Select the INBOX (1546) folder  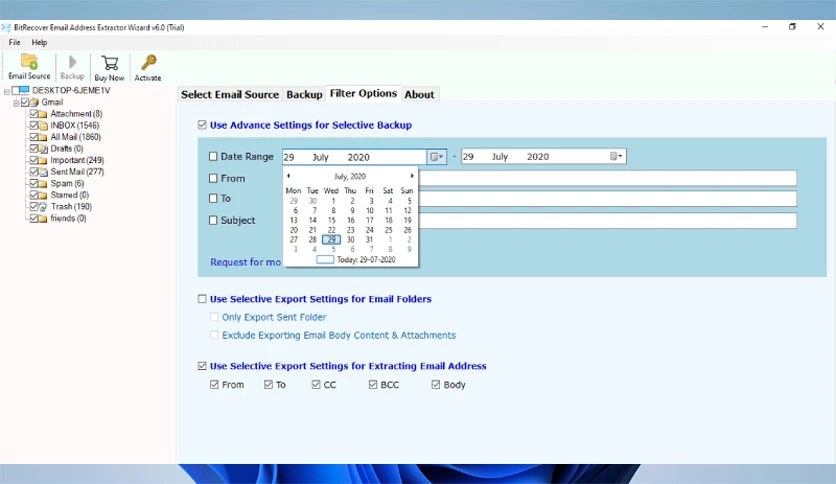point(75,125)
